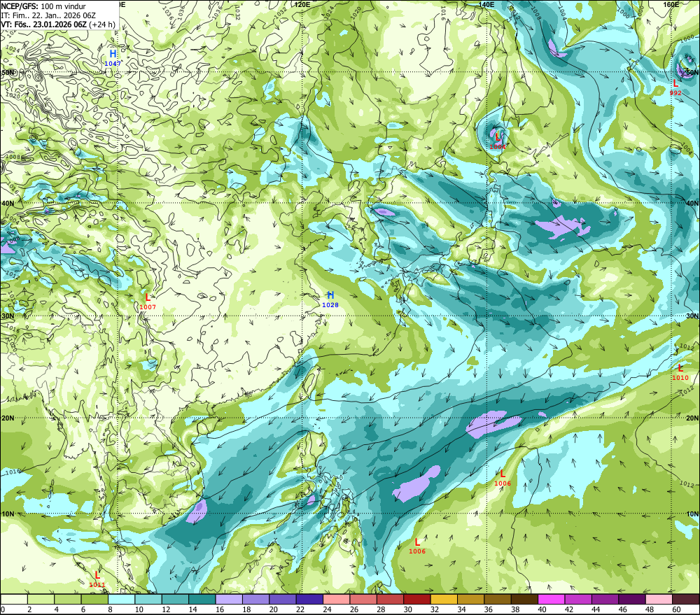
Task: Select the L 1007 low pressure marker
Action: (148, 302)
